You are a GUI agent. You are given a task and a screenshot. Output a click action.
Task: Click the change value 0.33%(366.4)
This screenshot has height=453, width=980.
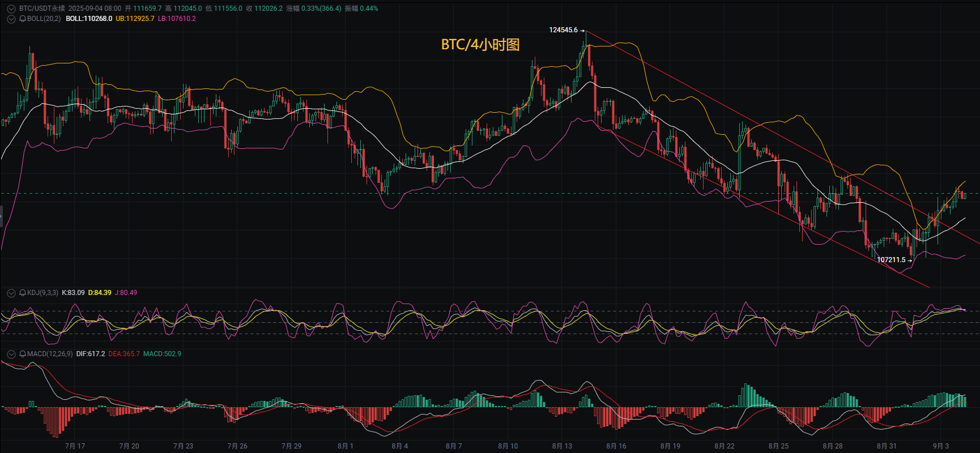(x=322, y=8)
